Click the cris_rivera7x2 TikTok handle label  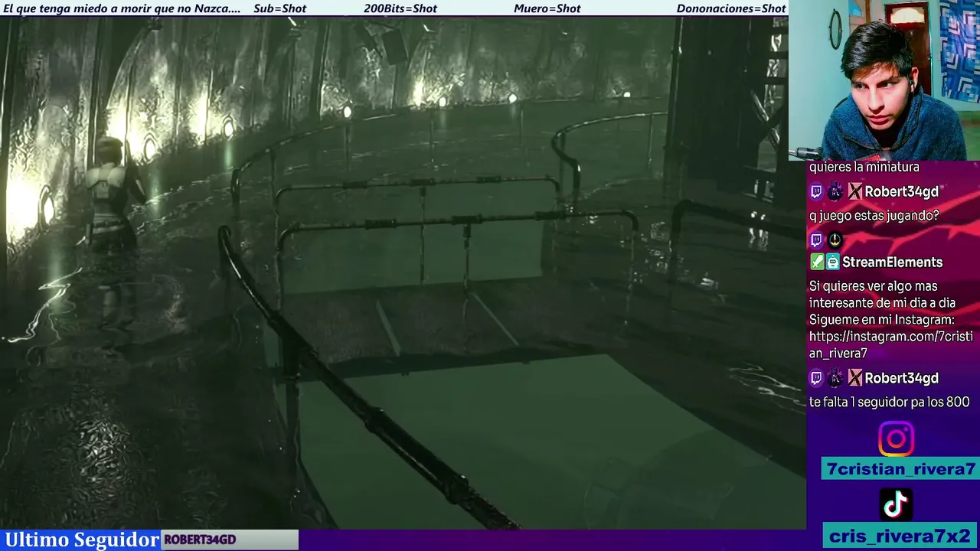[x=900, y=536]
